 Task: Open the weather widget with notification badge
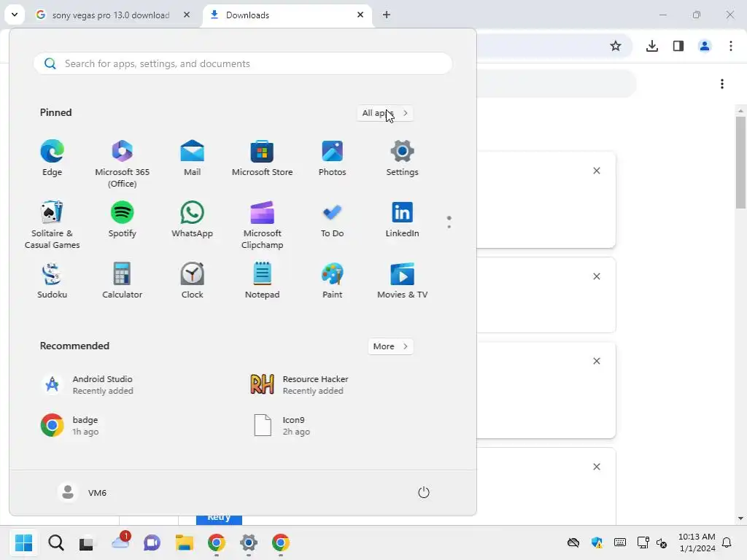(x=120, y=542)
